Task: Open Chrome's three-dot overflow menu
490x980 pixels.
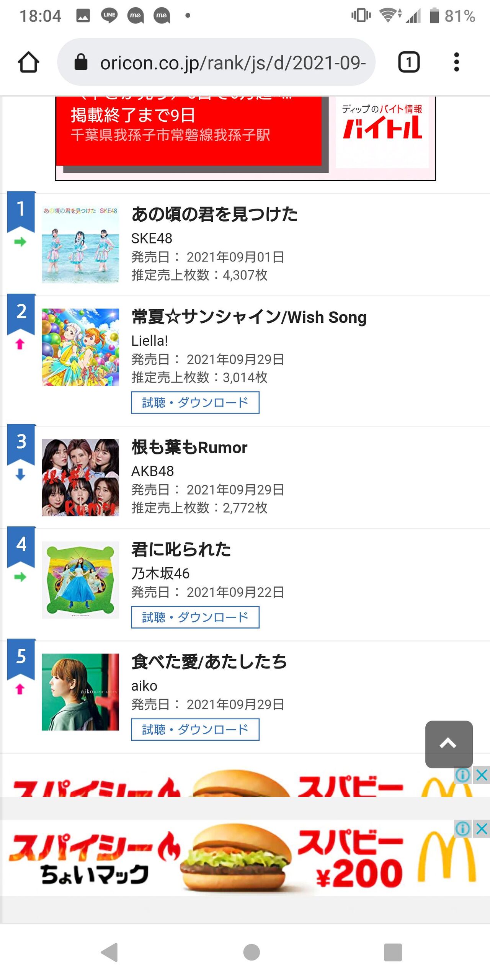Action: pyautogui.click(x=456, y=62)
